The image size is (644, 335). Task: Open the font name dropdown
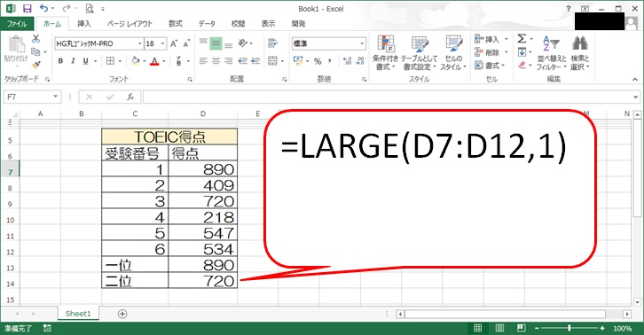139,43
